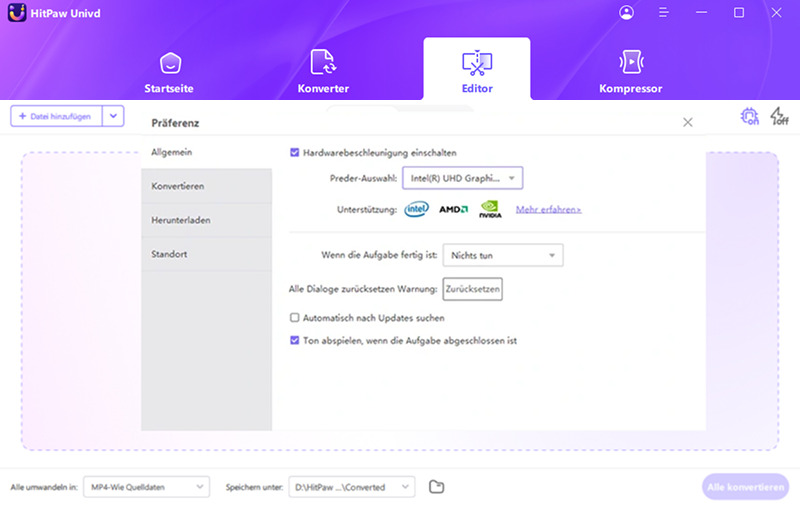The image size is (800, 506).
Task: Open the output folder icon
Action: pyautogui.click(x=436, y=487)
